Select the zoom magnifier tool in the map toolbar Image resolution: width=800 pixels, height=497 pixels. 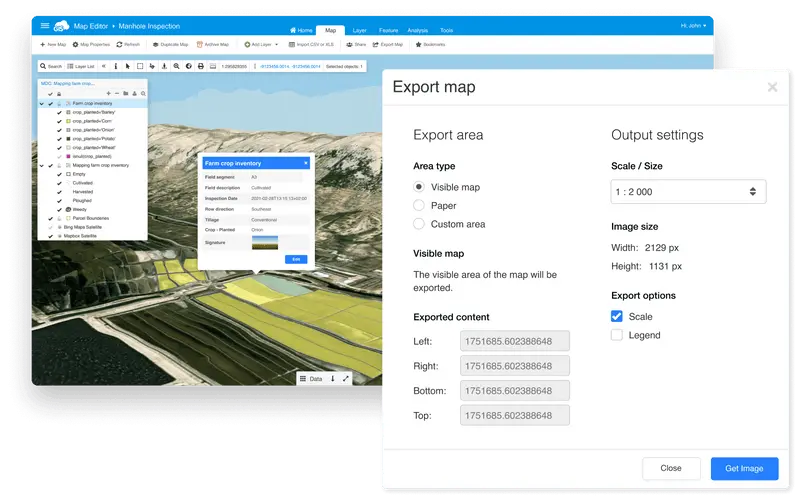click(176, 66)
